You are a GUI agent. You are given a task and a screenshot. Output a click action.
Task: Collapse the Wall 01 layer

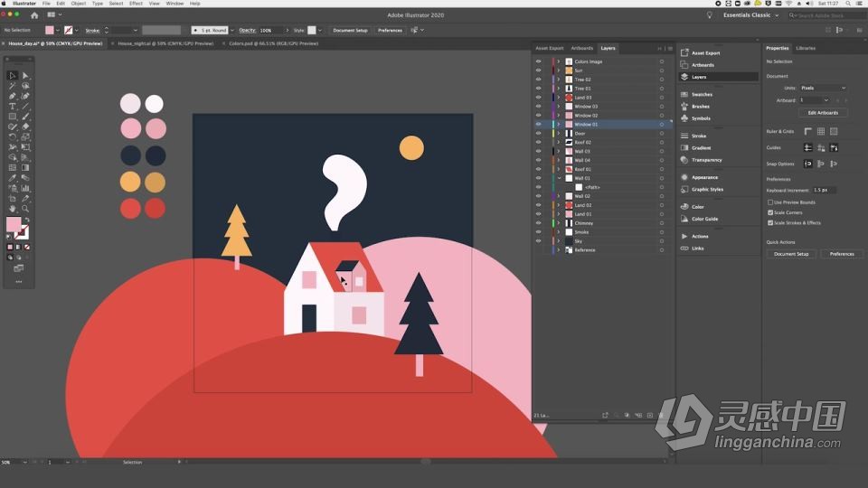[x=559, y=178]
